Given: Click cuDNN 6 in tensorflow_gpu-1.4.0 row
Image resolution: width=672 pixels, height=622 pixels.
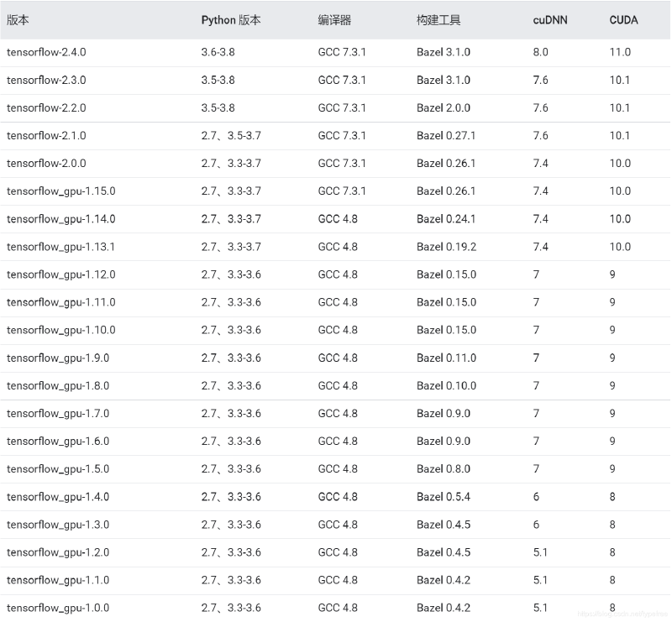Looking at the screenshot, I should click(x=536, y=497).
